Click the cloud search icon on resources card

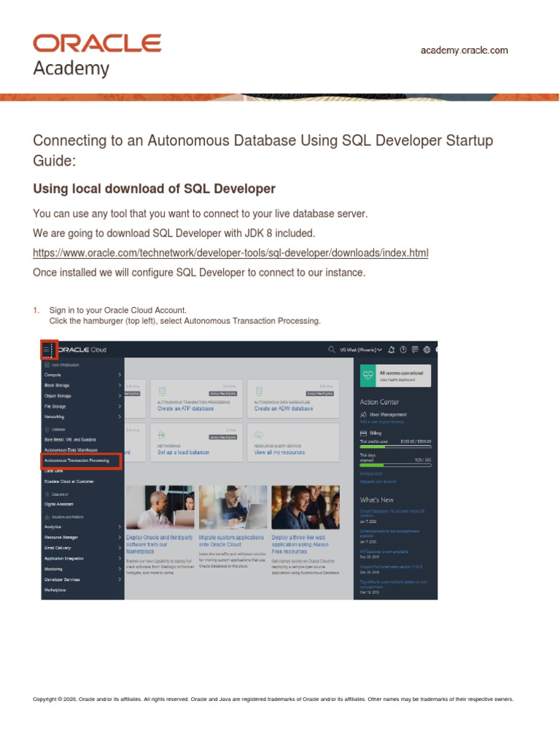coord(259,435)
